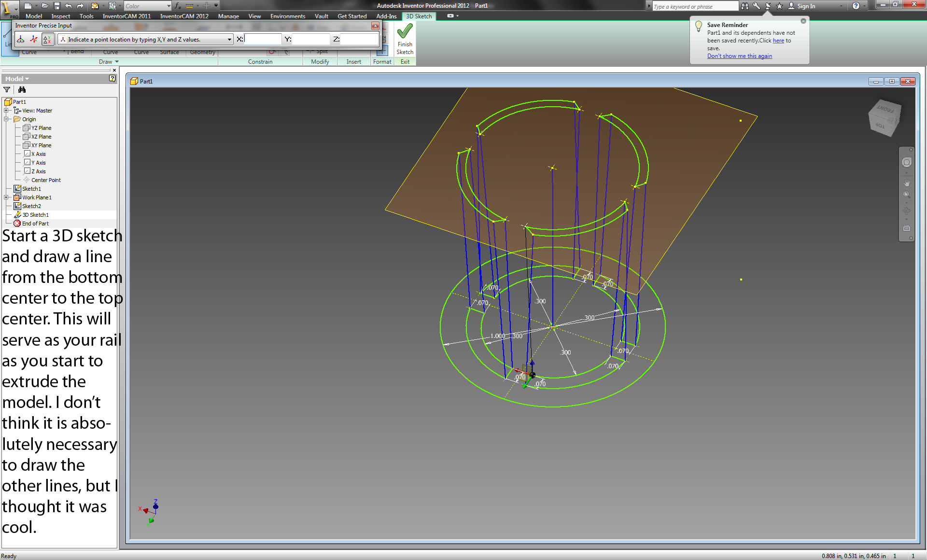
Task: Click the measure ruler icon in quick access toolbar
Action: coord(189,6)
